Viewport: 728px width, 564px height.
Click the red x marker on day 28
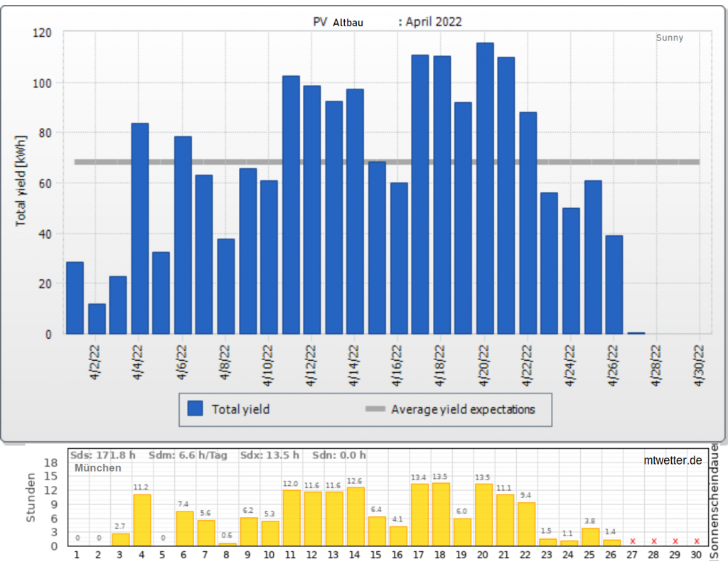654,541
